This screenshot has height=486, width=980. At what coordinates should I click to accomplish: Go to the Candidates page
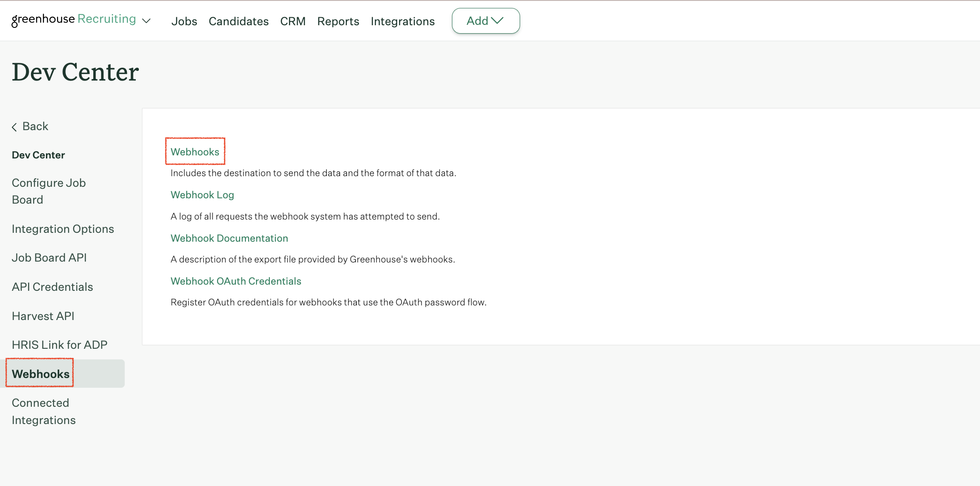238,21
